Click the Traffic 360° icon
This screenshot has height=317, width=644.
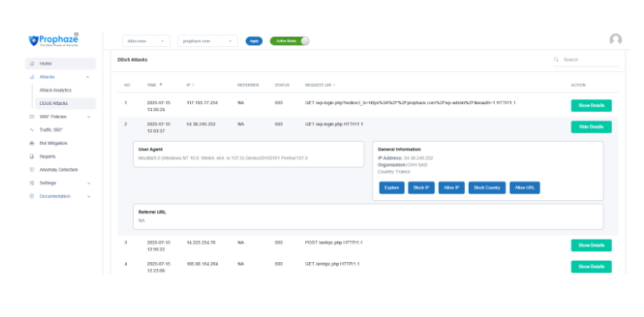tap(31, 130)
